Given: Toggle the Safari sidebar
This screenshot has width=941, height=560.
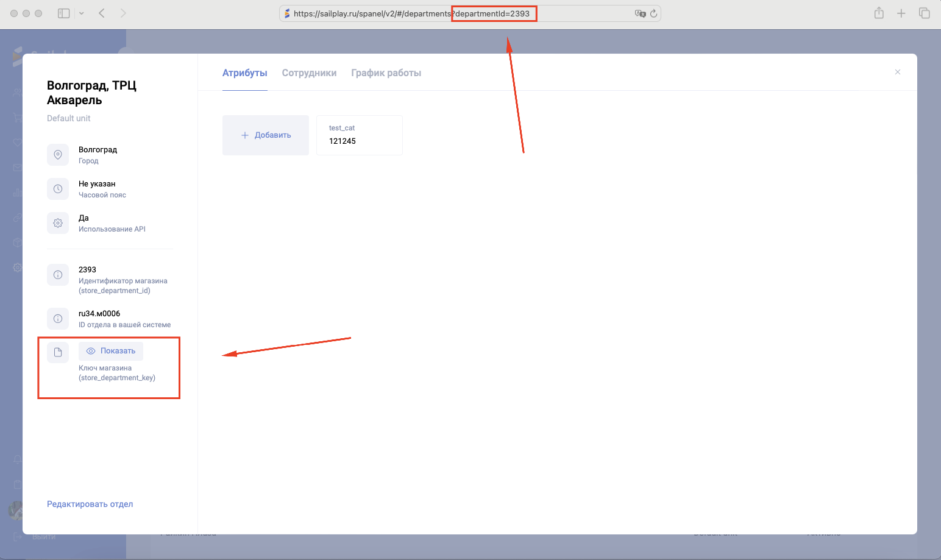Looking at the screenshot, I should [x=63, y=13].
